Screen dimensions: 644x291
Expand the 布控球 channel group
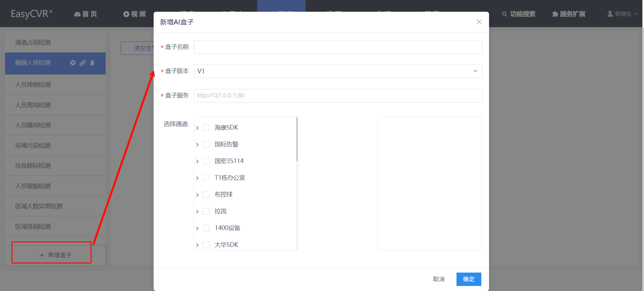click(197, 195)
